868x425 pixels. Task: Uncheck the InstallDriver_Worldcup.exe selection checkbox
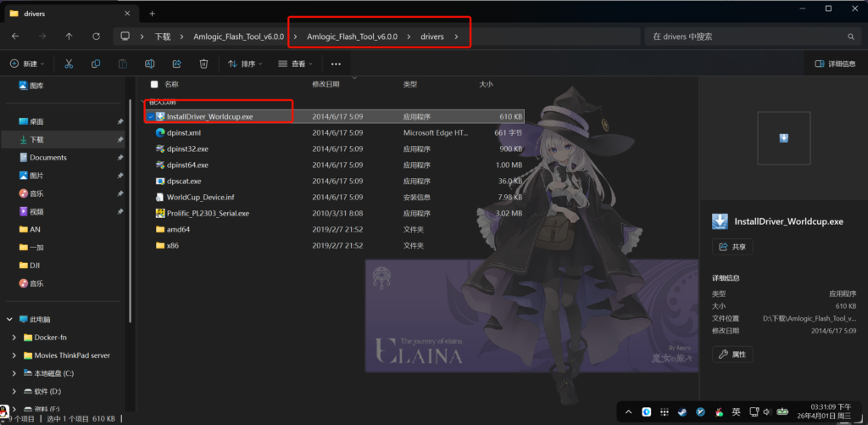(150, 116)
